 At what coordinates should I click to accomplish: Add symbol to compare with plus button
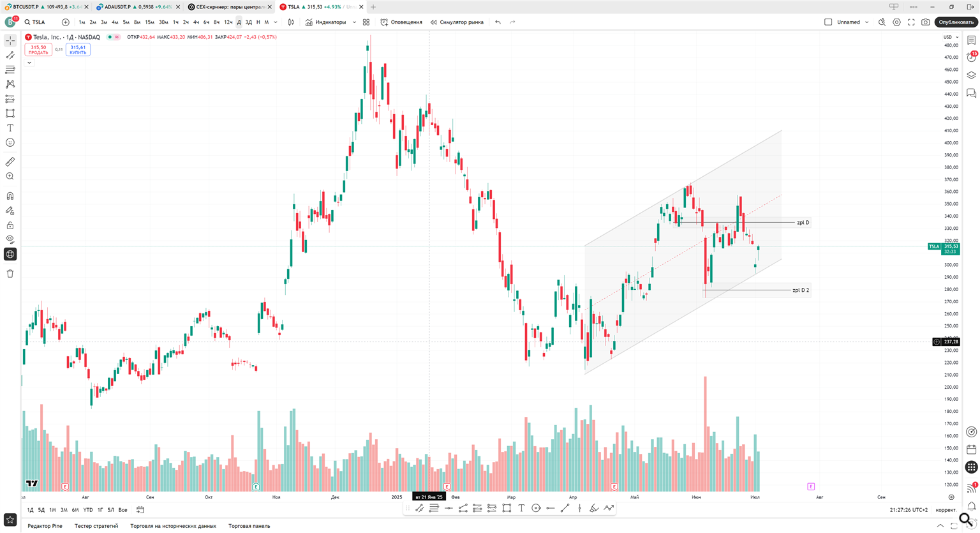65,22
